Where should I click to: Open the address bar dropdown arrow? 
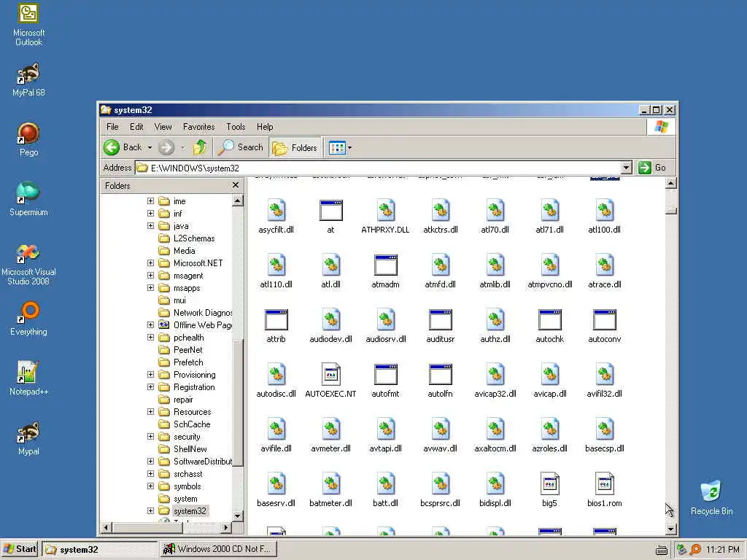(627, 168)
